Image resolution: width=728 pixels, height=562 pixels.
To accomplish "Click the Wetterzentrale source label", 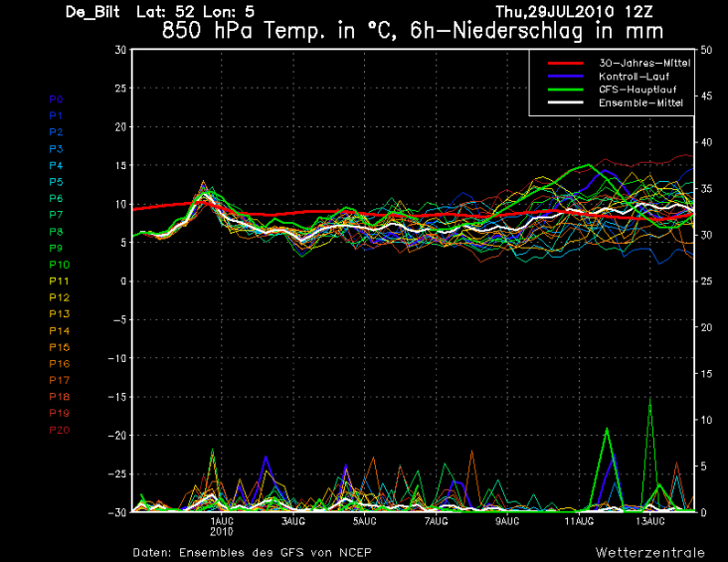I will pyautogui.click(x=650, y=553).
